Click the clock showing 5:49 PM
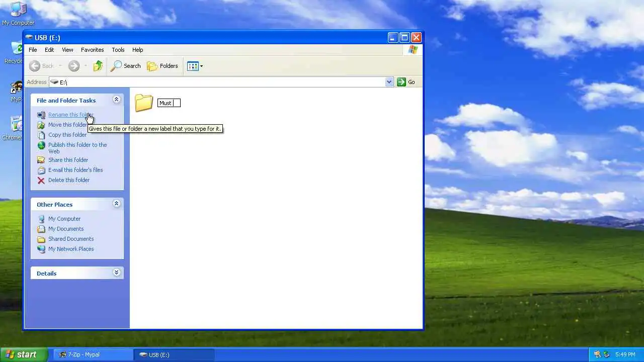The width and height of the screenshot is (644, 362). point(625,354)
